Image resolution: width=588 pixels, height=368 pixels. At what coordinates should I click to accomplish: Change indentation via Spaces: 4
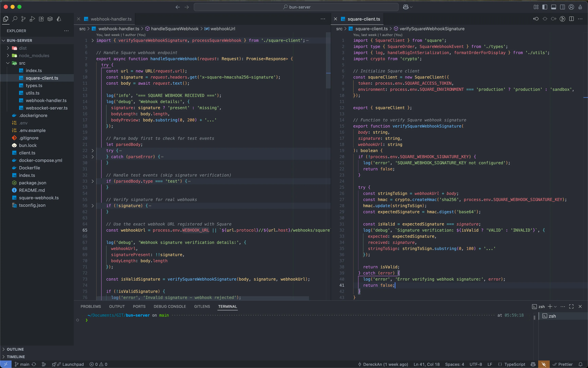point(454,364)
